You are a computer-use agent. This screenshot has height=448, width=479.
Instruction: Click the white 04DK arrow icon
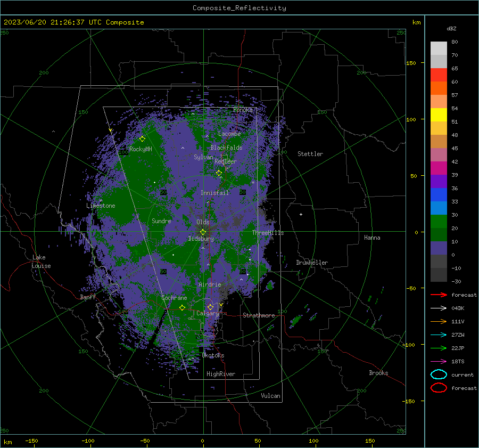coord(439,308)
